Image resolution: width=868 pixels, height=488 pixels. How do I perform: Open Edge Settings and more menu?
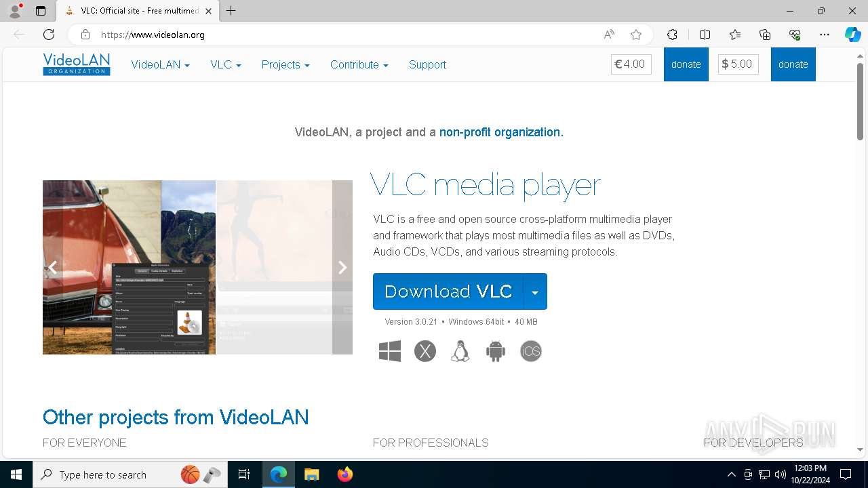[x=825, y=35]
